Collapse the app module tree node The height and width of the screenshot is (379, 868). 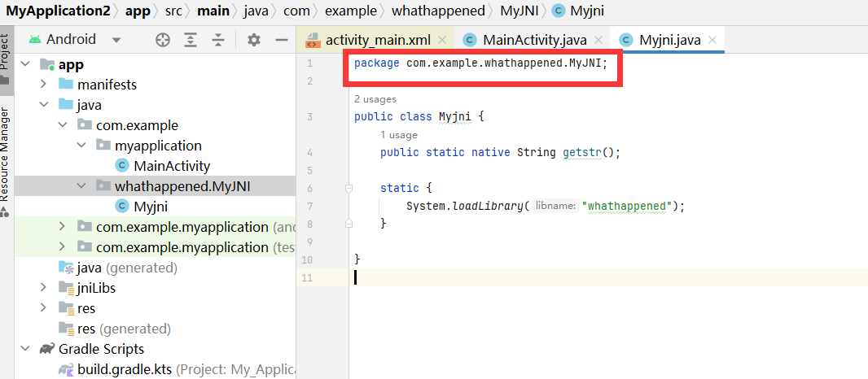[x=25, y=64]
